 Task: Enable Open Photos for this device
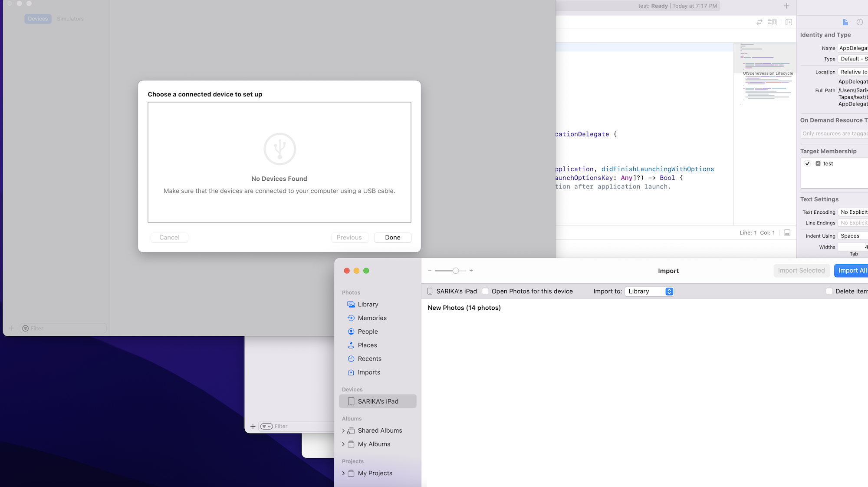tap(486, 292)
